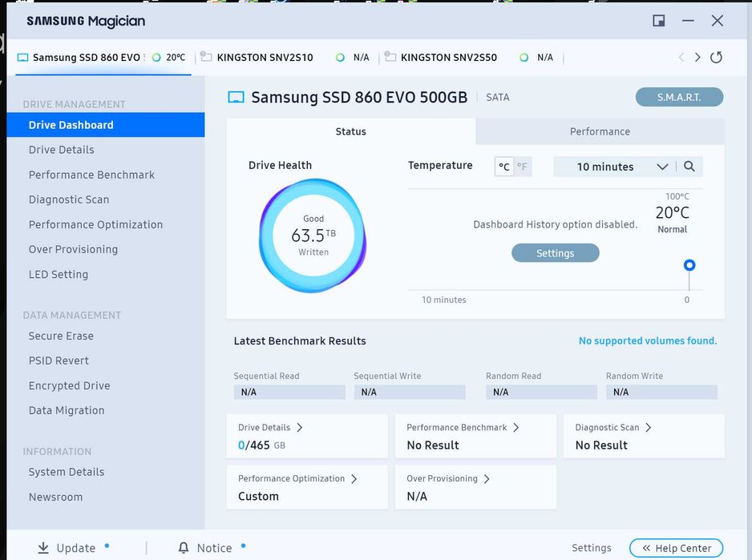Click the Custom performance optimization value
752x560 pixels.
pyautogui.click(x=258, y=496)
